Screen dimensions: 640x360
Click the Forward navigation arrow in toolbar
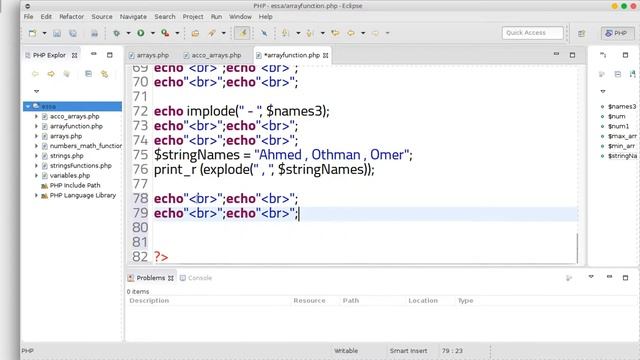(375, 33)
